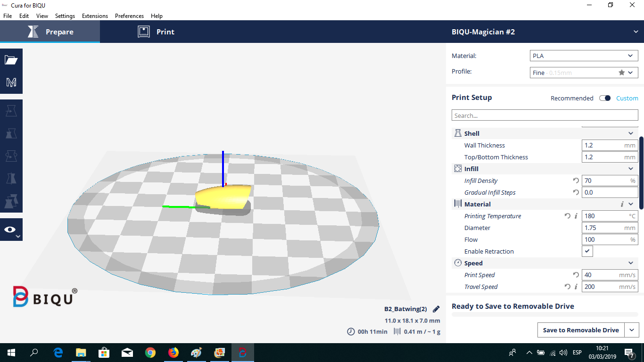Viewport: 644px width, 362px height.
Task: Reset Print Speed to default
Action: [x=576, y=275]
